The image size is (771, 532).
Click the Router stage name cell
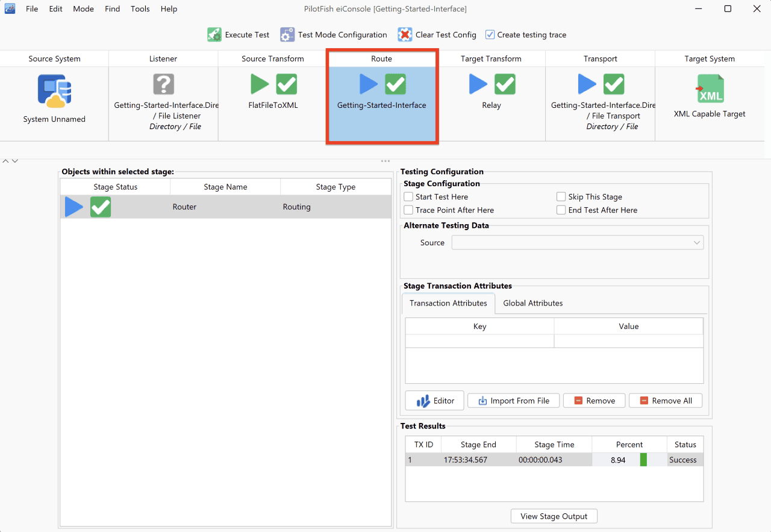[x=225, y=207]
